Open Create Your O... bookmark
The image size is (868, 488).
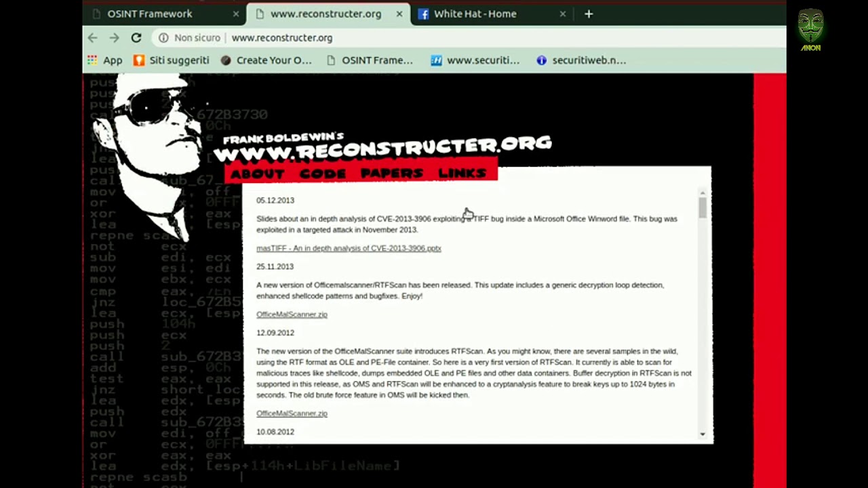[266, 60]
